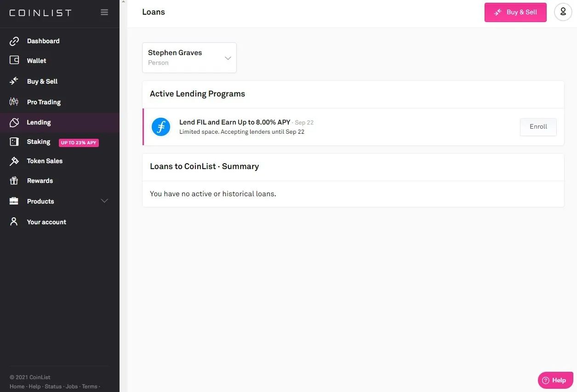Open the user profile avatar menu
This screenshot has height=392, width=577.
point(563,12)
